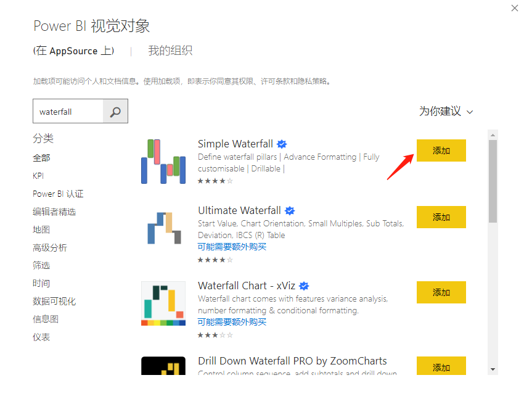The image size is (524, 420).
Task: Click the magnifier search icon
Action: (115, 112)
